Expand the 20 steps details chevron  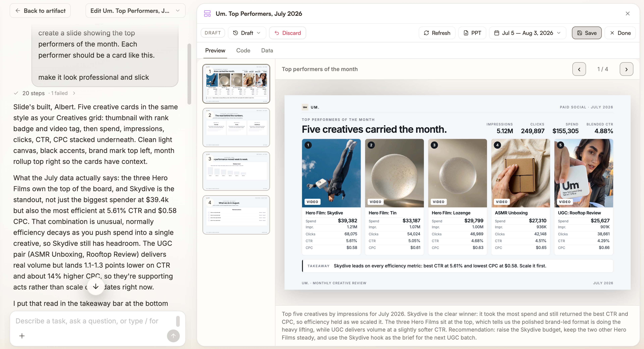click(x=74, y=93)
